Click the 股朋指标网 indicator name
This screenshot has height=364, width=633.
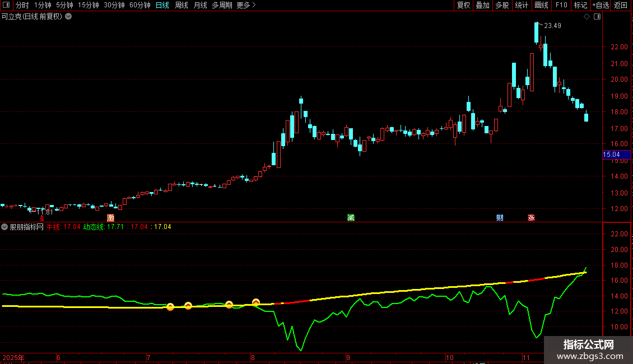coord(27,227)
